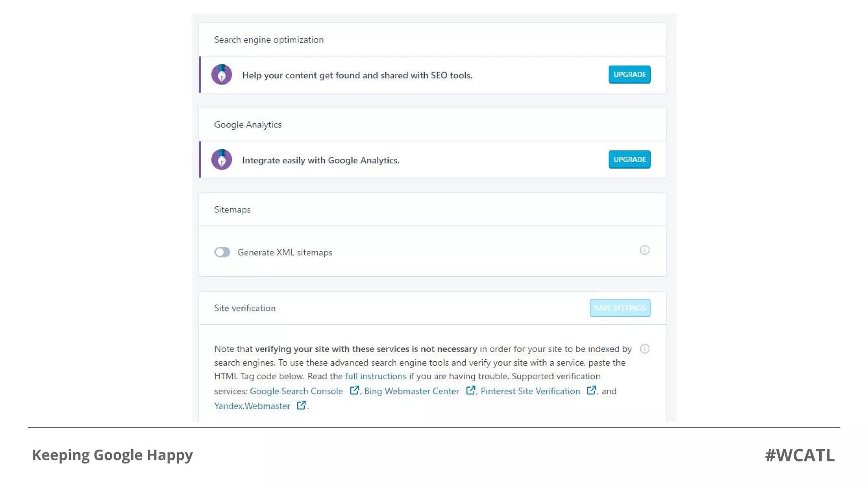This screenshot has height=488, width=868.
Task: Click the external link icon after Yandex.Webmaster
Action: click(301, 405)
